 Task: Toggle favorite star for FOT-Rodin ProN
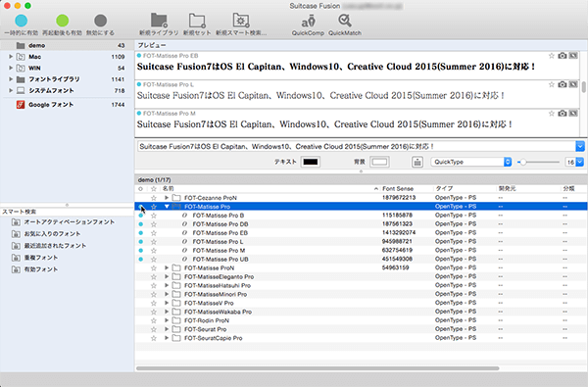pyautogui.click(x=154, y=320)
